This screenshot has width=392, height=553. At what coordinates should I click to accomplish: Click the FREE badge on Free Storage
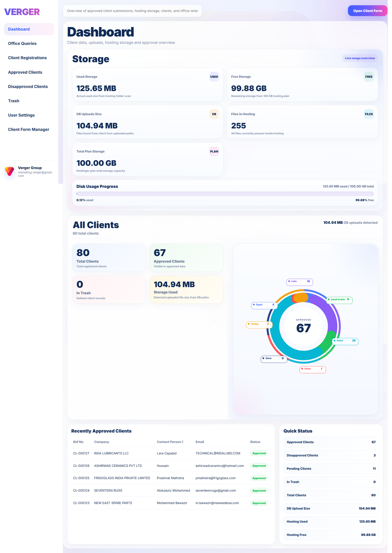point(368,77)
